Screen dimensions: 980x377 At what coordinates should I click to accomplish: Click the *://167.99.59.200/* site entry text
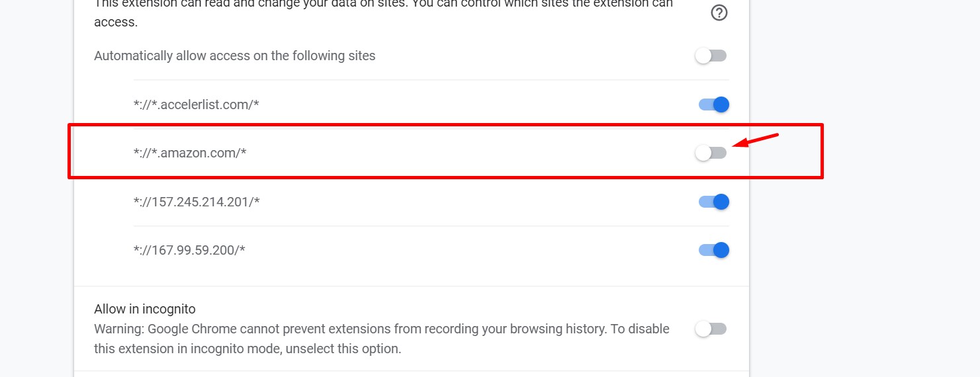tap(189, 250)
